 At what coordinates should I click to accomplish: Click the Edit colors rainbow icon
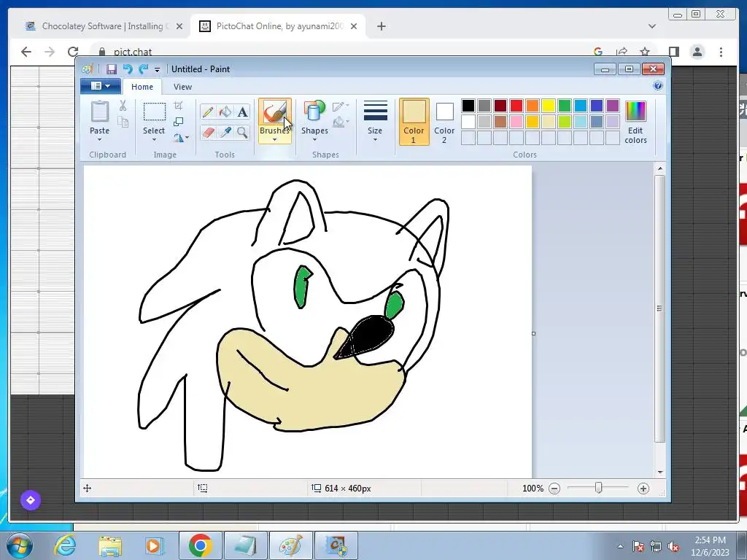pos(635,112)
